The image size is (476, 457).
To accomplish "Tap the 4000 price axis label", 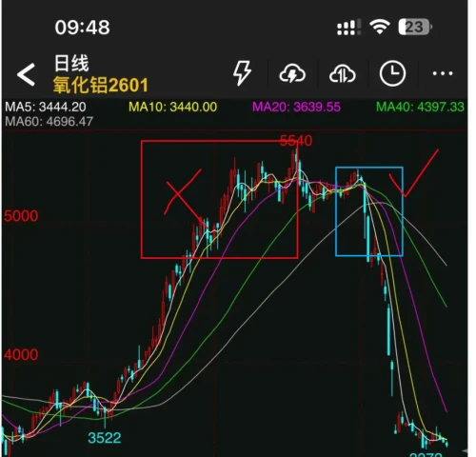I will tap(21, 354).
